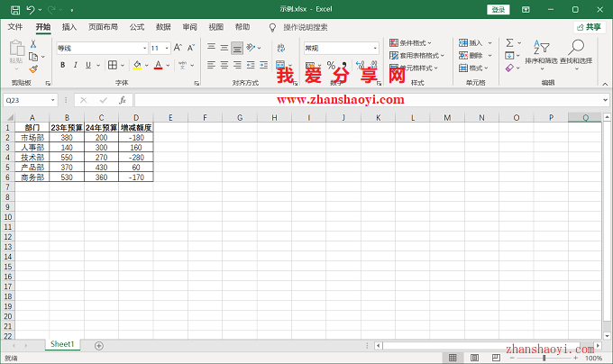
Task: Apply the red font color A
Action: [x=158, y=65]
